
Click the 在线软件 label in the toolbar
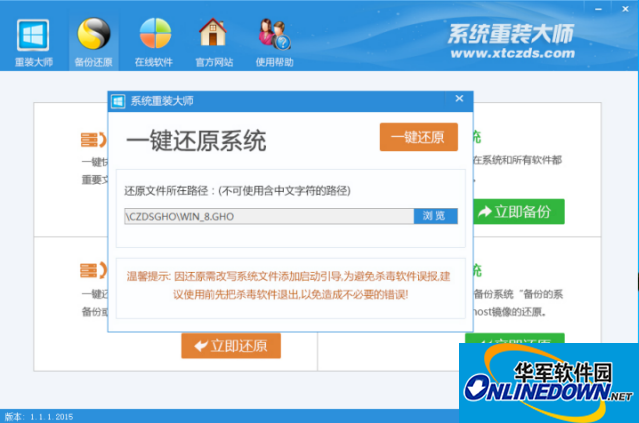coord(154,62)
